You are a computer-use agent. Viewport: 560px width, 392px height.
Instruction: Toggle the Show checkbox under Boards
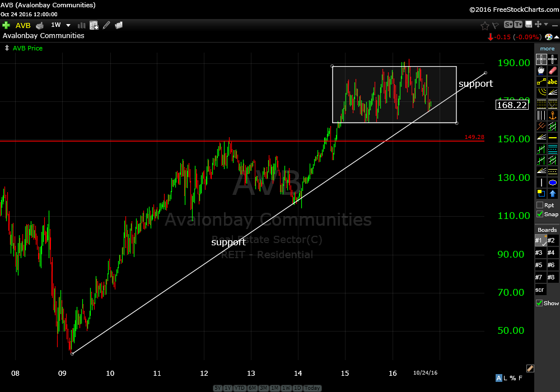(539, 303)
